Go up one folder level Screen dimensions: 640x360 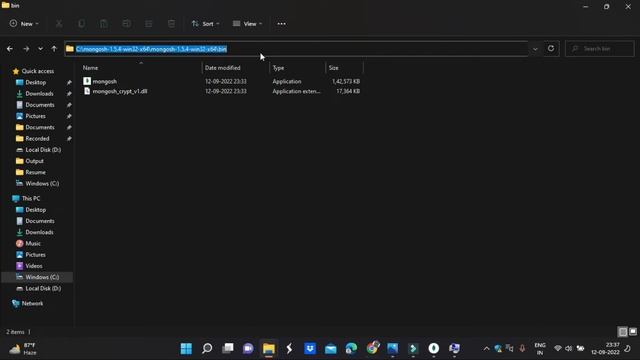pos(54,49)
